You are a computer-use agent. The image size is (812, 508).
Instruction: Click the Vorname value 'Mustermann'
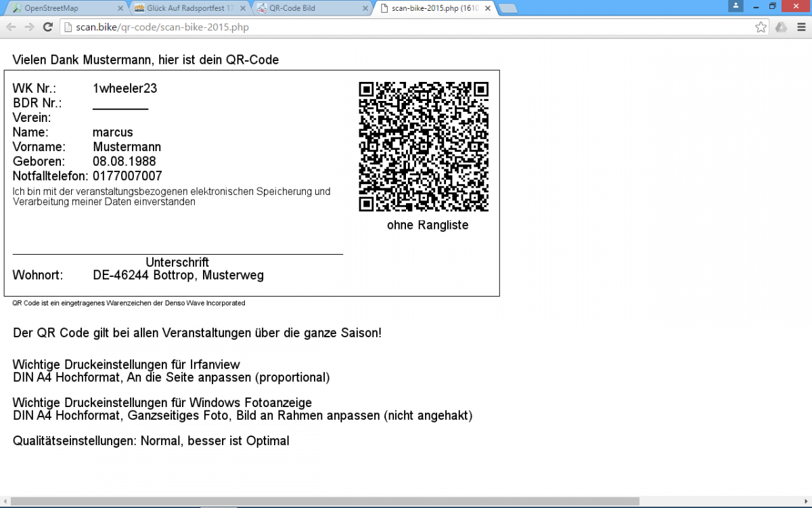pos(127,147)
